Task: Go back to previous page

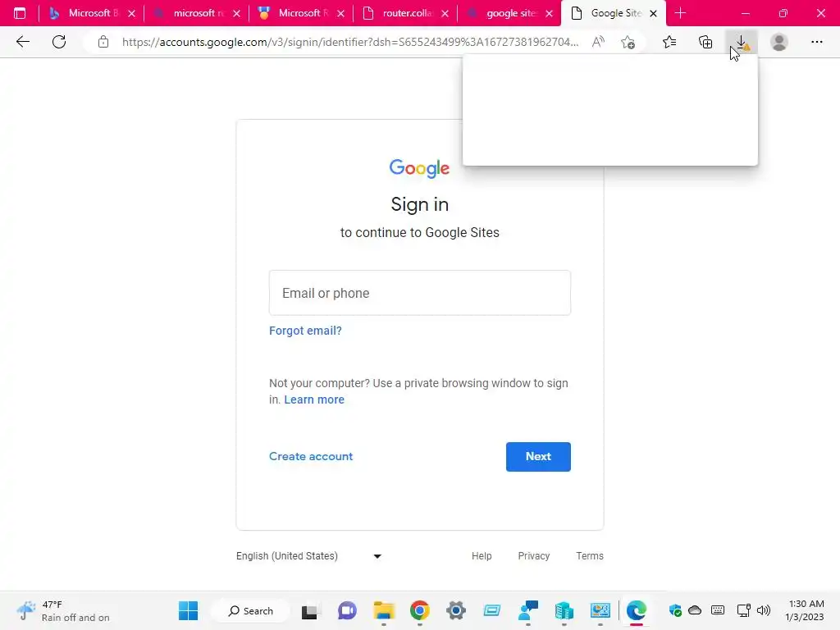Action: coord(22,42)
